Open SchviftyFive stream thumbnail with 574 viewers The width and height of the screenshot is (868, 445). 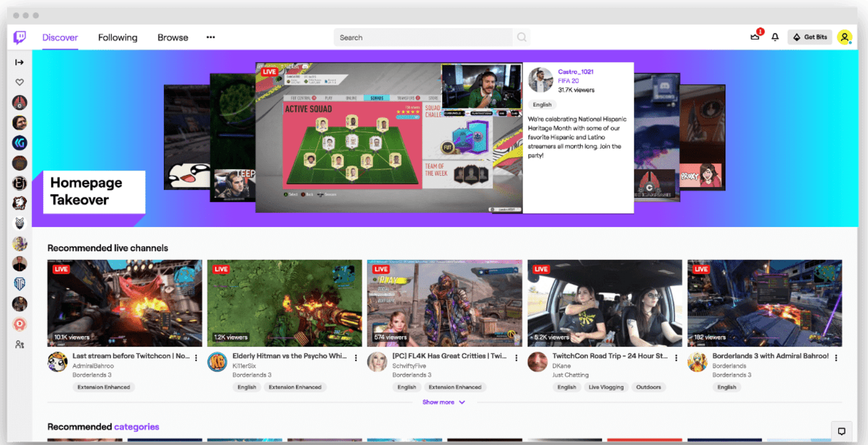pyautogui.click(x=445, y=303)
